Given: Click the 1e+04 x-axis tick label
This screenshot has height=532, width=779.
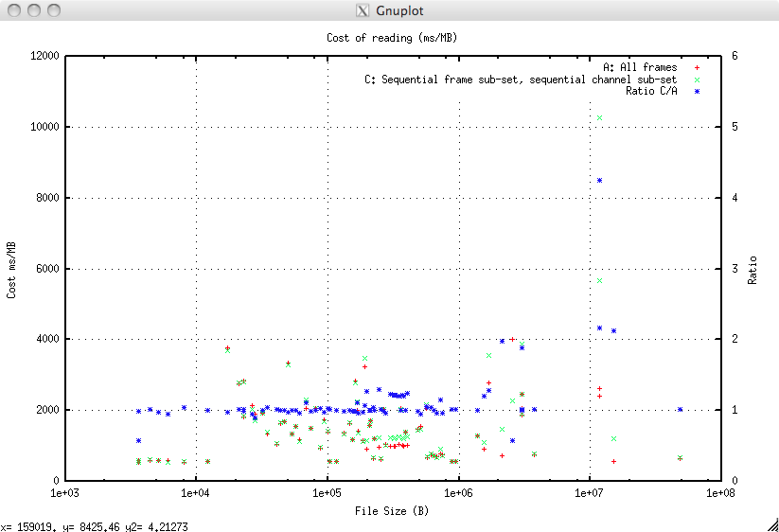Looking at the screenshot, I should tap(196, 493).
